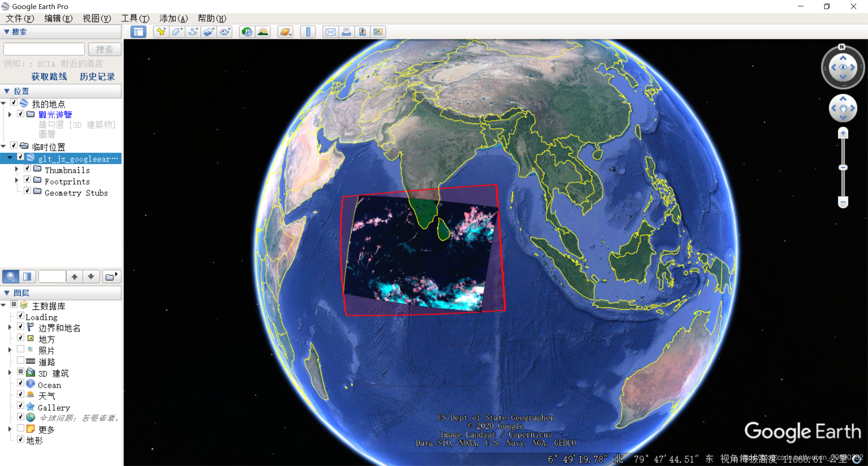Image resolution: width=868 pixels, height=466 pixels.
Task: Click the look-around eye joystick center
Action: tap(843, 67)
